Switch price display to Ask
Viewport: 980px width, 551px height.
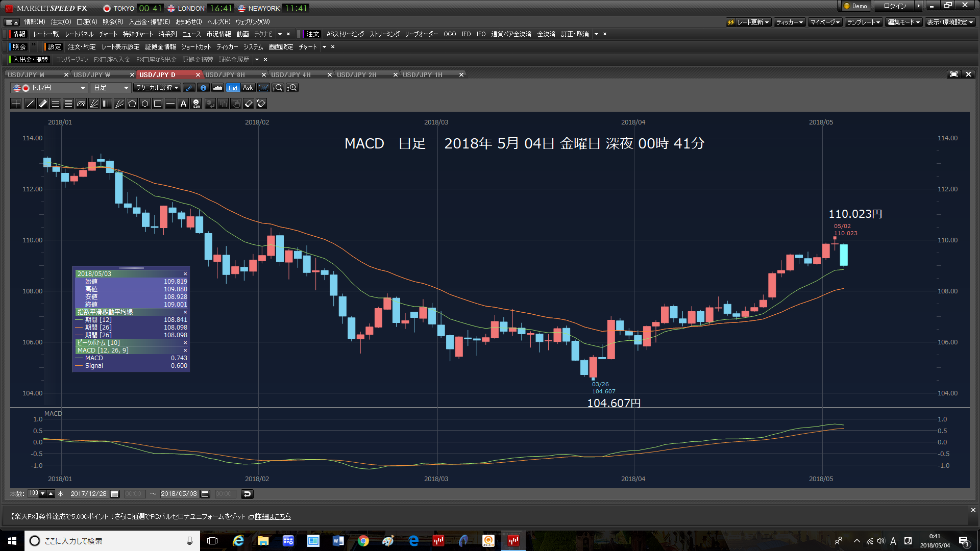coord(248,88)
